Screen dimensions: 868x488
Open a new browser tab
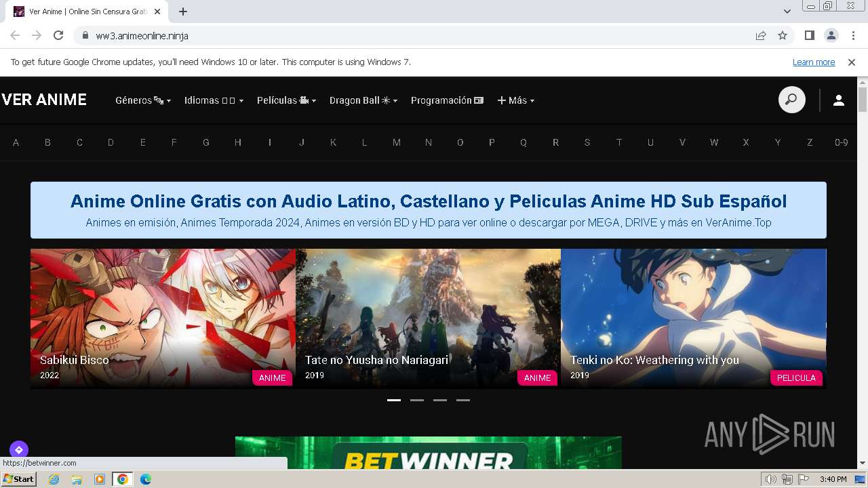183,12
